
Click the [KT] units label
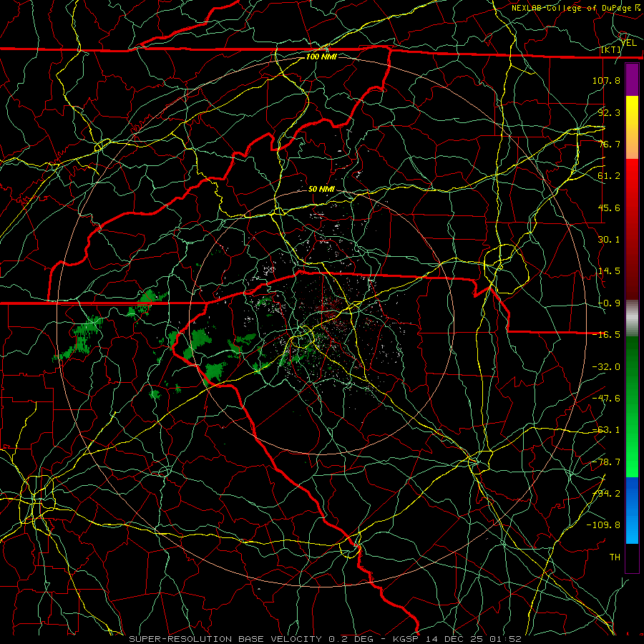click(x=611, y=50)
